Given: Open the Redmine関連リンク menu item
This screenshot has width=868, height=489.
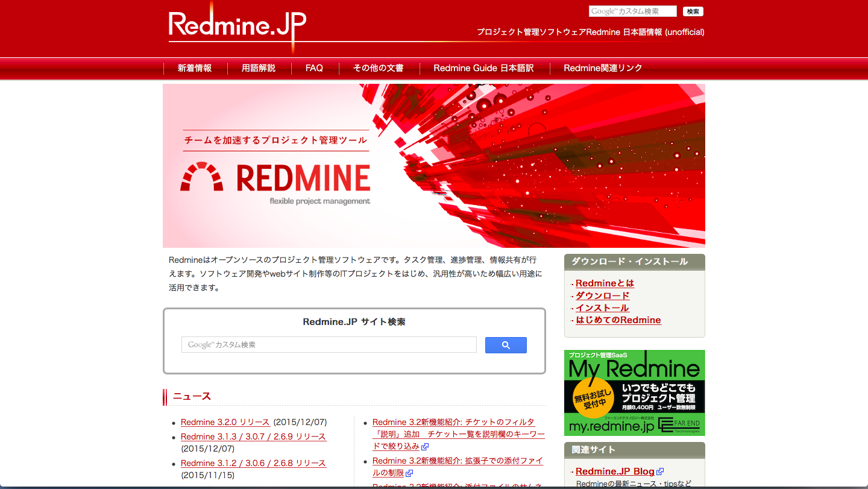Looking at the screenshot, I should click(603, 68).
